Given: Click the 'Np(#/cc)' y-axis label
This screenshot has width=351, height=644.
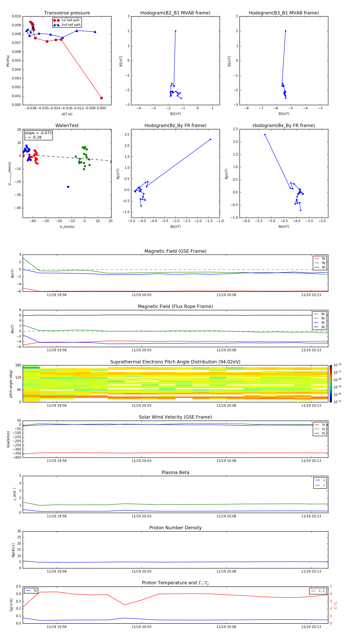Looking at the screenshot, I should (x=13, y=550).
